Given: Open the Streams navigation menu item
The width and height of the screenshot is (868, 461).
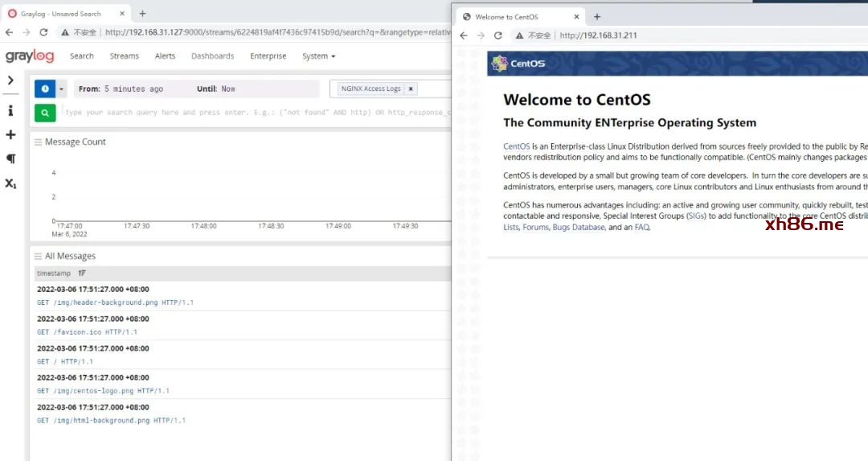Looking at the screenshot, I should (124, 56).
